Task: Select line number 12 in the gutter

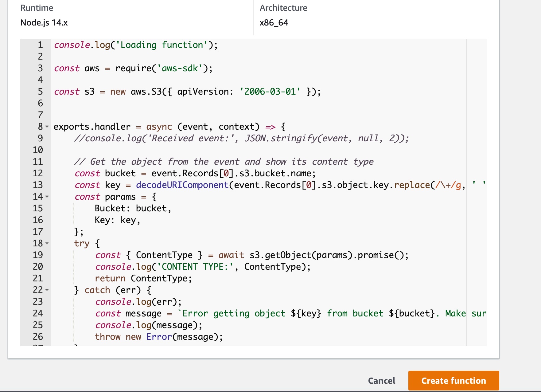Action: coord(38,173)
